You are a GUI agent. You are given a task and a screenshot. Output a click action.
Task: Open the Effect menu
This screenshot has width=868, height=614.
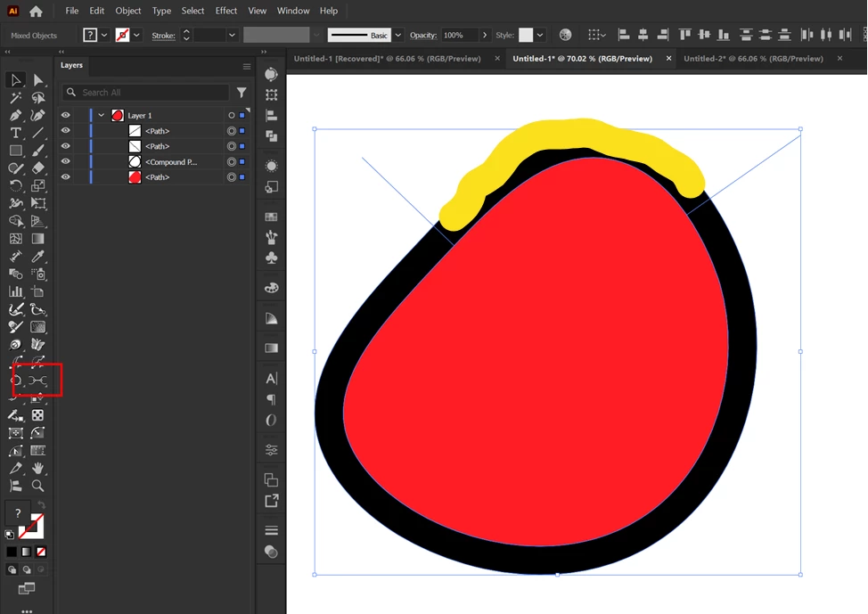pos(225,11)
